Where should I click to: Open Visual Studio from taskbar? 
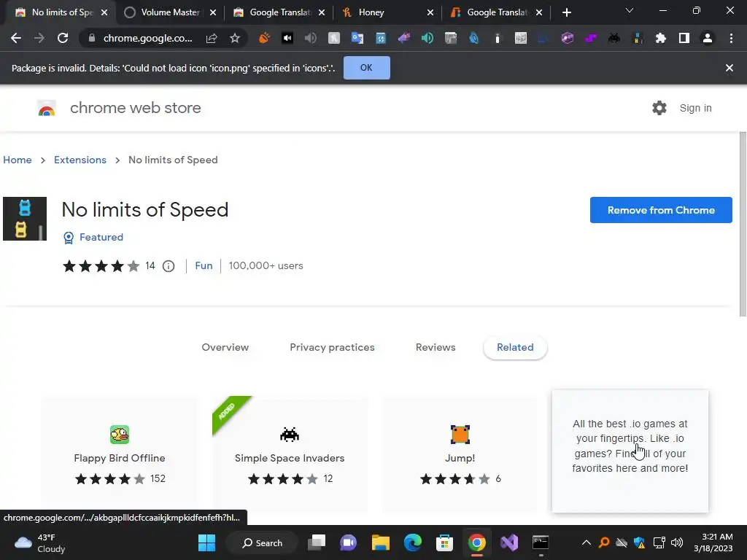click(508, 542)
